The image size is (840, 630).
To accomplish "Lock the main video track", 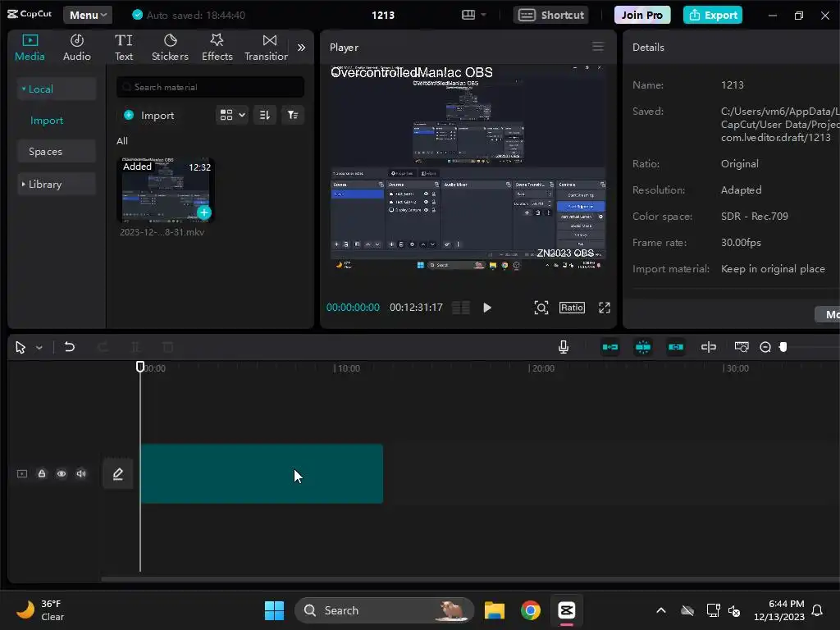I will point(42,473).
